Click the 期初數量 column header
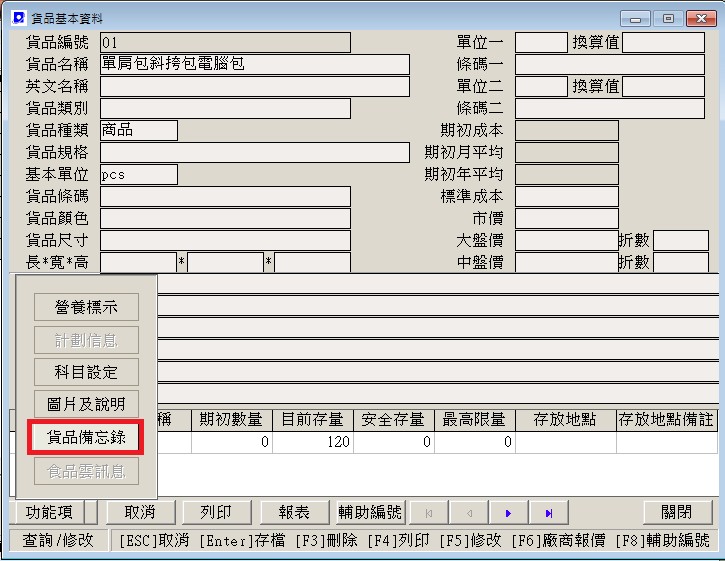Viewport: 725px width, 561px height. point(232,420)
